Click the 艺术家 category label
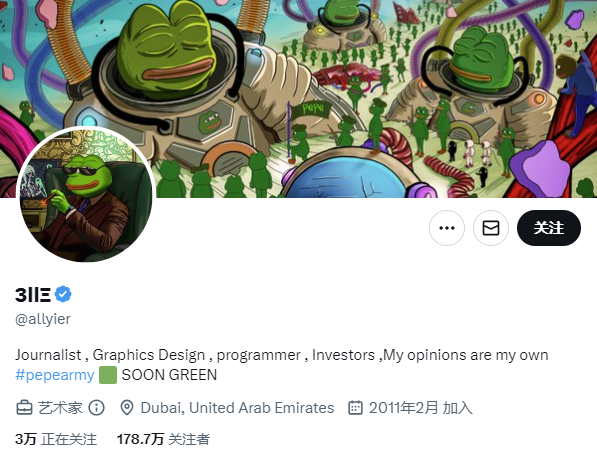This screenshot has height=454, width=597. click(60, 408)
